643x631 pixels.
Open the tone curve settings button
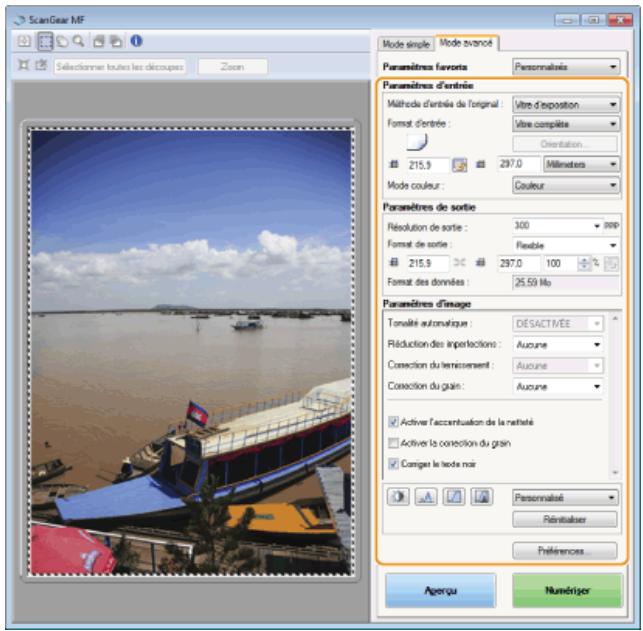click(x=454, y=497)
